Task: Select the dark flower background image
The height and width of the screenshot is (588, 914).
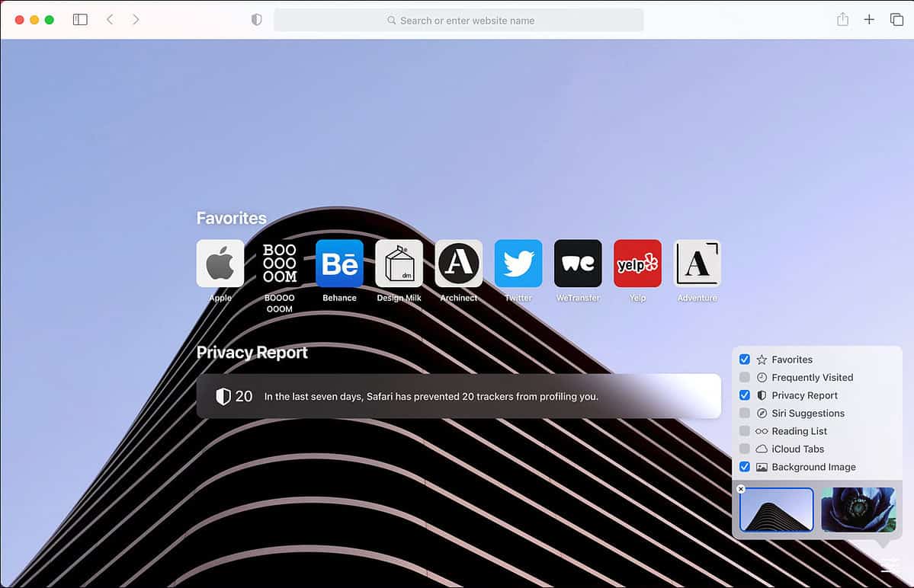Action: coord(858,510)
